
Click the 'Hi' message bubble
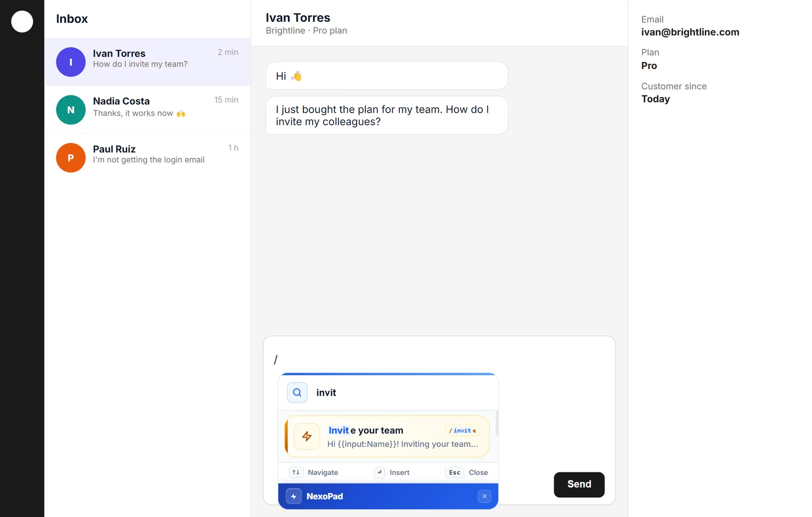click(x=387, y=76)
